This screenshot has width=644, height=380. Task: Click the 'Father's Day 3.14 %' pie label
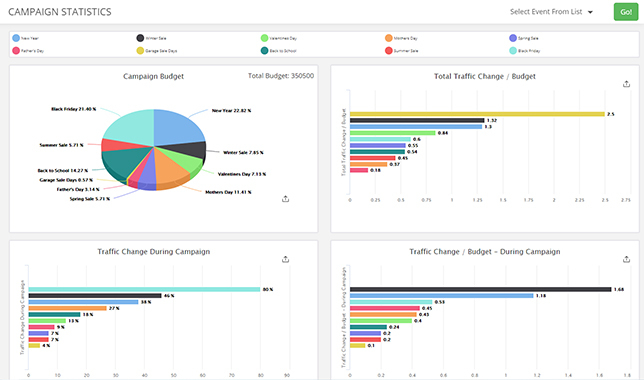point(78,189)
